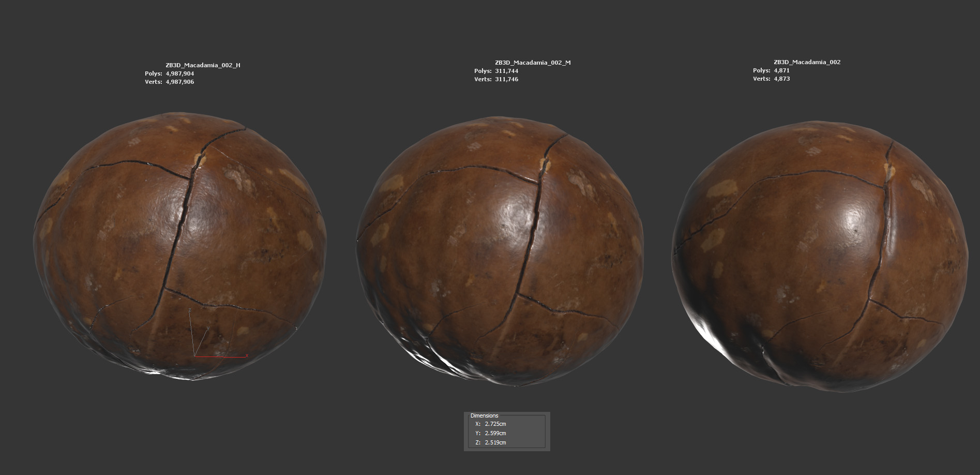Click the transform gizmo pivot origin
The height and width of the screenshot is (475, 980).
(195, 356)
